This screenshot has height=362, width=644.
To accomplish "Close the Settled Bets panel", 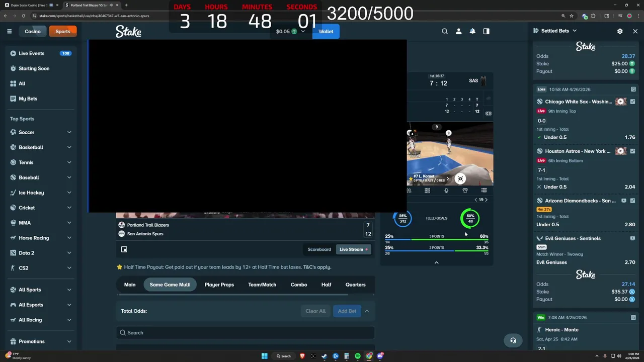I will [635, 31].
